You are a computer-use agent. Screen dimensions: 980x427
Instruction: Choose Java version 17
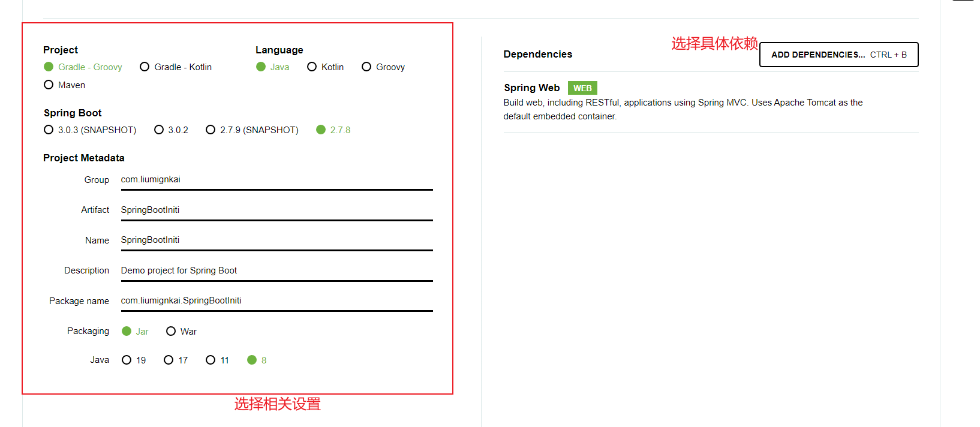tap(169, 360)
